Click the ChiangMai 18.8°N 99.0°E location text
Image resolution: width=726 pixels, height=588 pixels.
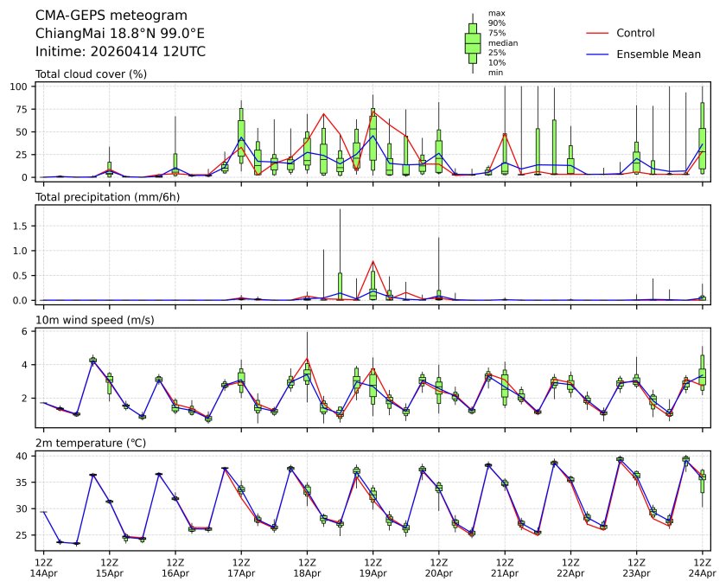[x=120, y=34]
